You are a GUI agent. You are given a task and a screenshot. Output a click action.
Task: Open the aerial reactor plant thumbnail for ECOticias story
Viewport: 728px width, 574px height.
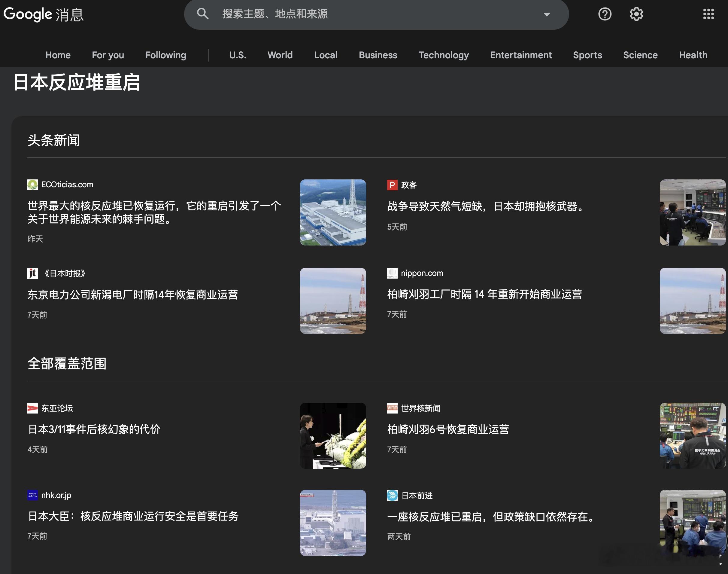click(x=333, y=212)
